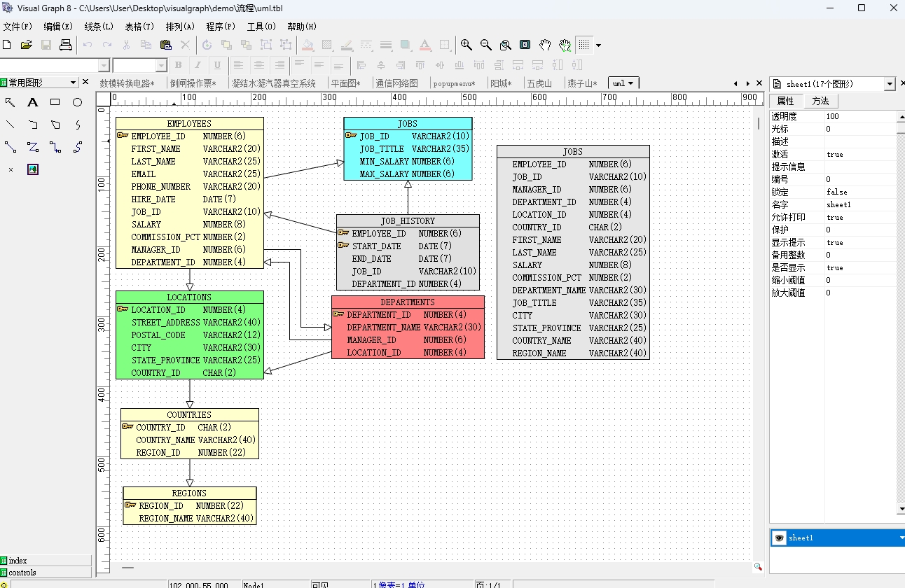Choose the polygon shape tool
The width and height of the screenshot is (905, 588).
55,125
